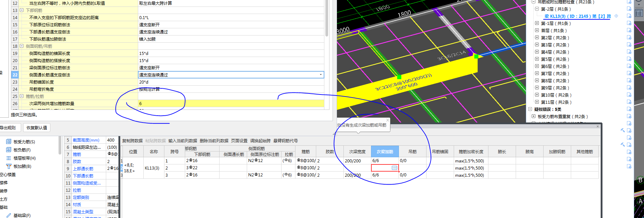Click document icon on 第11层 row

click(x=629, y=102)
